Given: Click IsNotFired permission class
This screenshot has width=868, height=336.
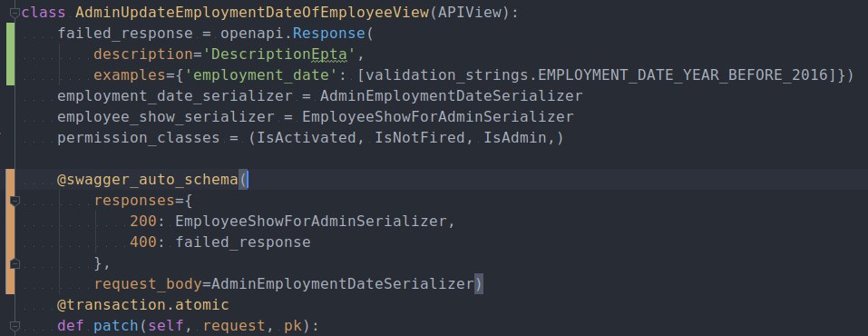Looking at the screenshot, I should (420, 137).
